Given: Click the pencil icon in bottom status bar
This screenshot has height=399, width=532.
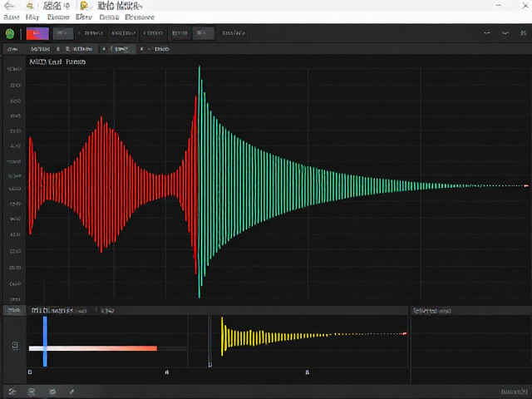Looking at the screenshot, I should (x=72, y=392).
